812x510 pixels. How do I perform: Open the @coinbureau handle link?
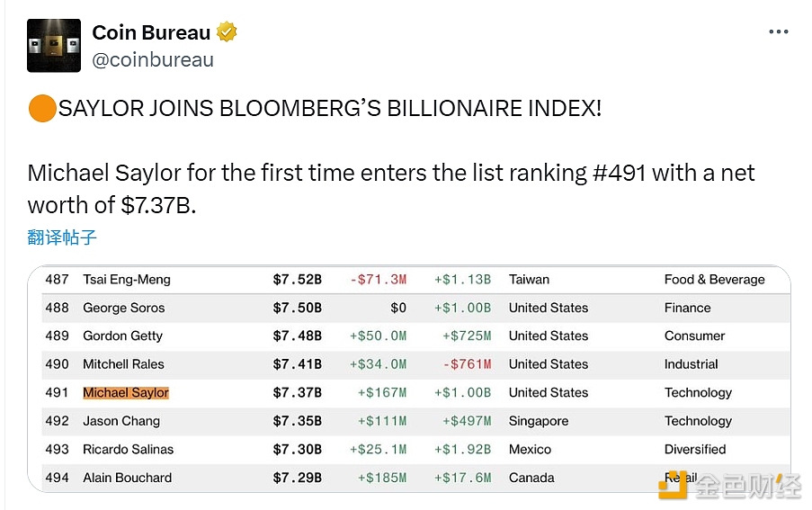coord(153,60)
